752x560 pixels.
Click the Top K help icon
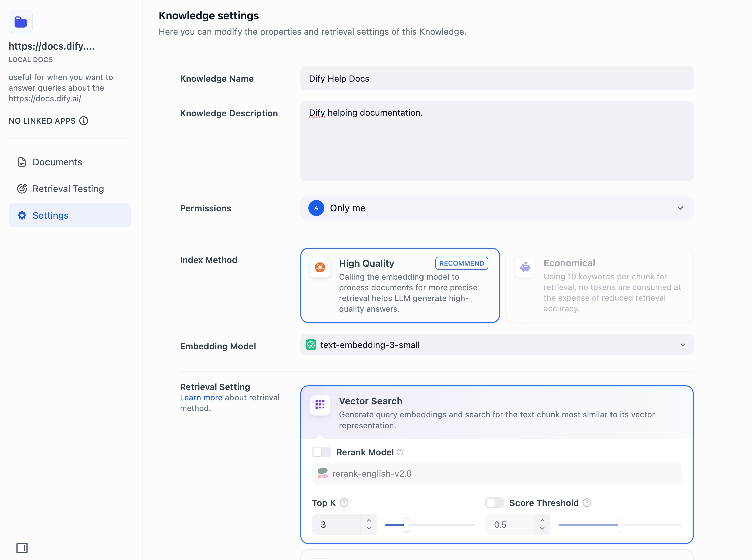coord(344,503)
